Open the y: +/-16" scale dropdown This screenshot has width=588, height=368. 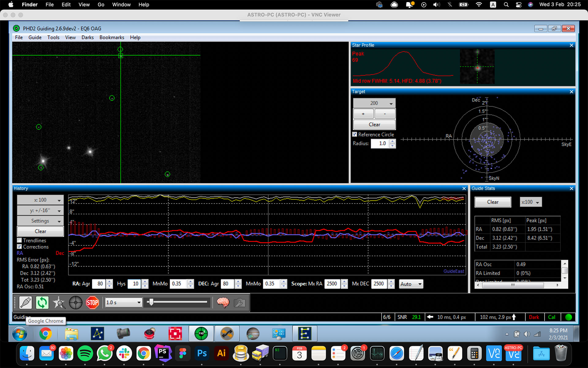pyautogui.click(x=40, y=210)
